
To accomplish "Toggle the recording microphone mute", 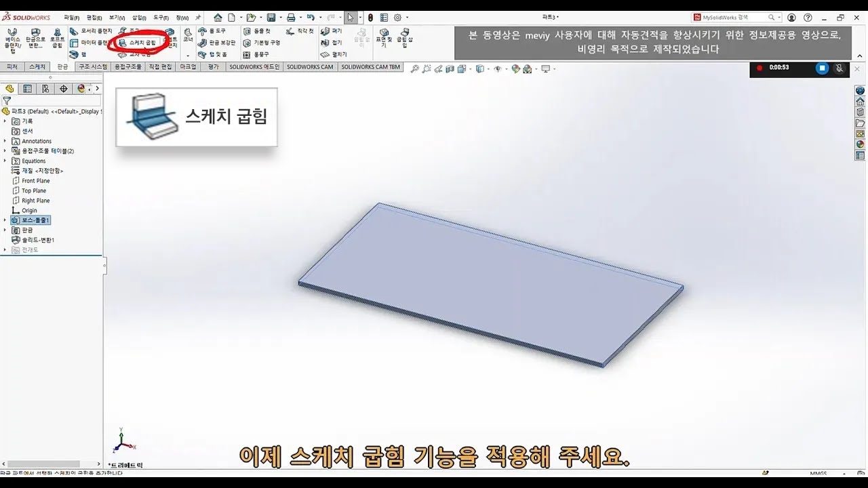I will [839, 68].
